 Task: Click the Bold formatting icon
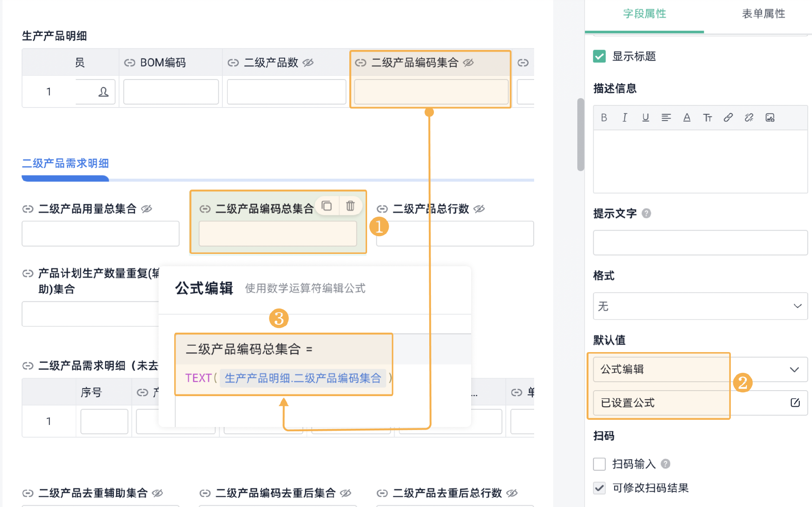tap(604, 118)
